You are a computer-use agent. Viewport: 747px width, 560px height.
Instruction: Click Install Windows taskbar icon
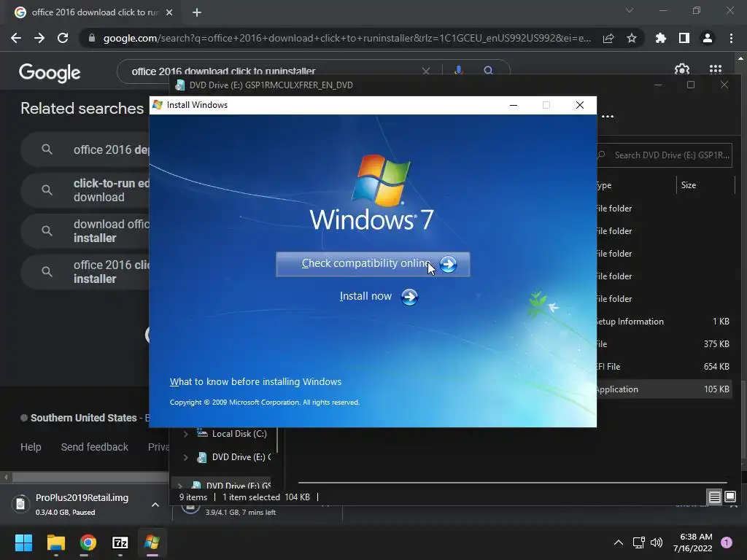152,542
